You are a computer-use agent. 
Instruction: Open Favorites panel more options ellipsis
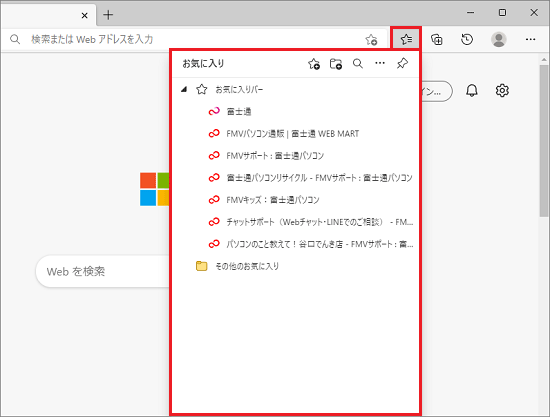(x=380, y=63)
